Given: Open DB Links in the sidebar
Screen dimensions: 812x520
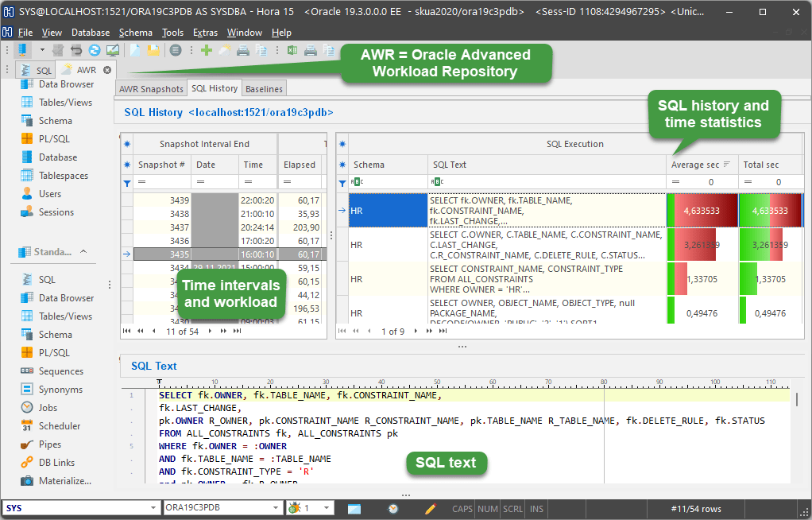Looking at the screenshot, I should click(x=48, y=463).
